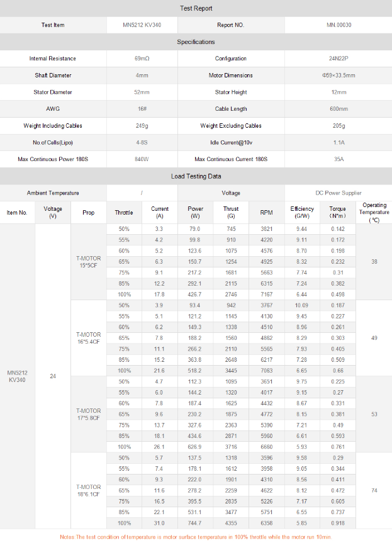Select the '4-8S' number of cells value

(x=142, y=142)
